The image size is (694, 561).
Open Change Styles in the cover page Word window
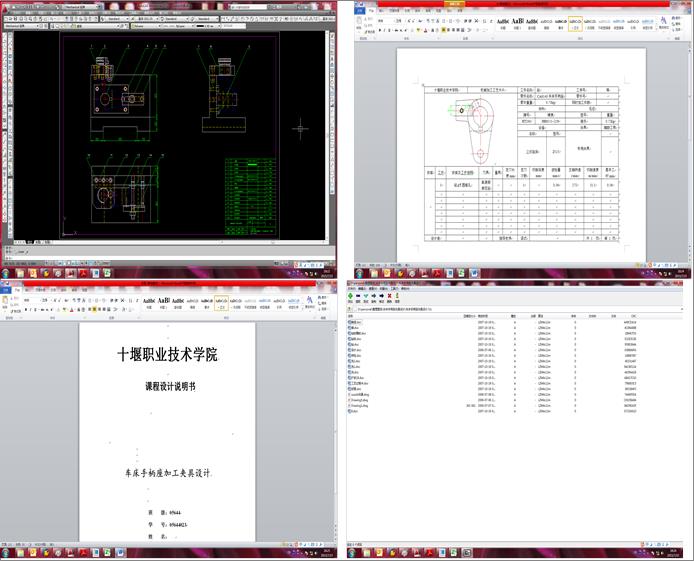point(310,302)
